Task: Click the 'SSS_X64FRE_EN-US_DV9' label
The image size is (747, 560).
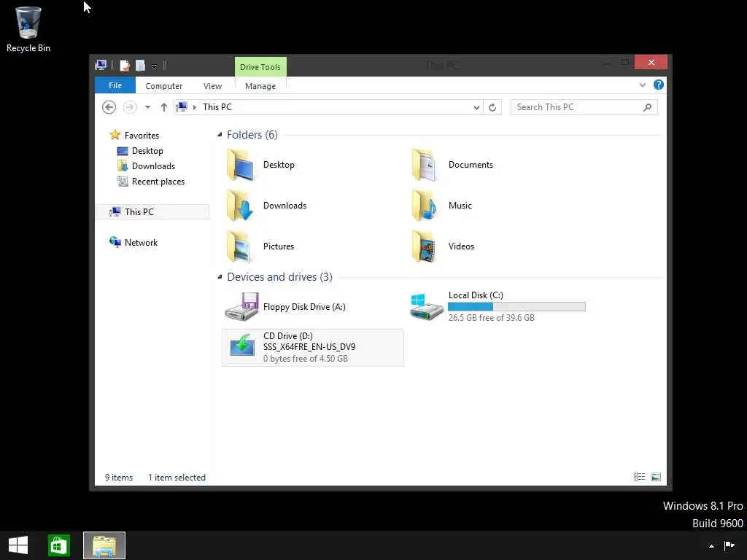Action: 309,347
